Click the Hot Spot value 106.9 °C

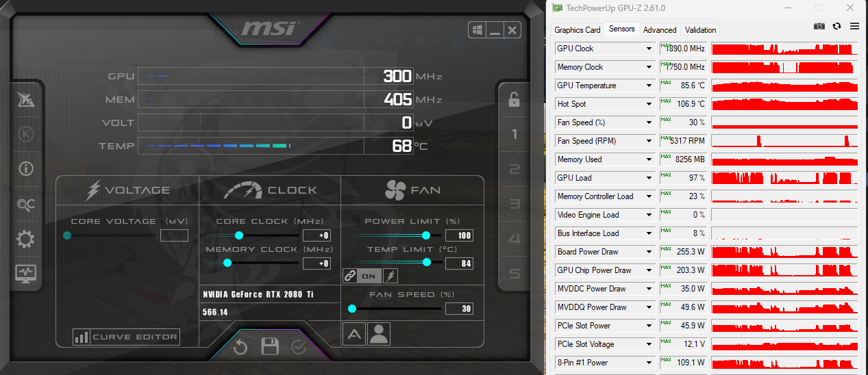click(x=683, y=104)
